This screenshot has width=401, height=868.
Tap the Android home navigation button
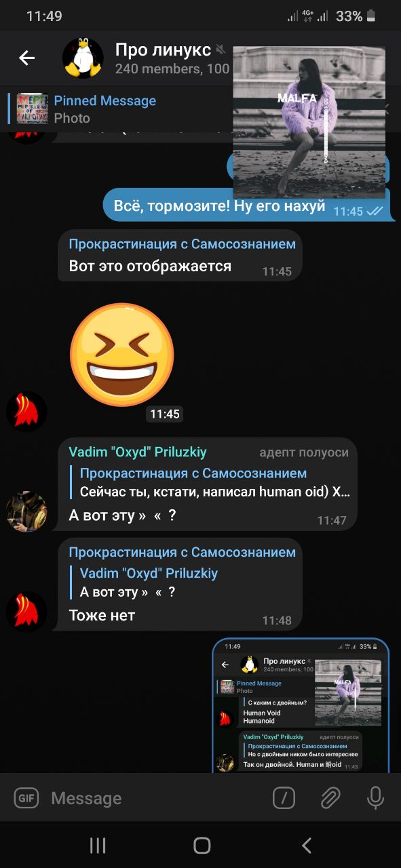202,845
